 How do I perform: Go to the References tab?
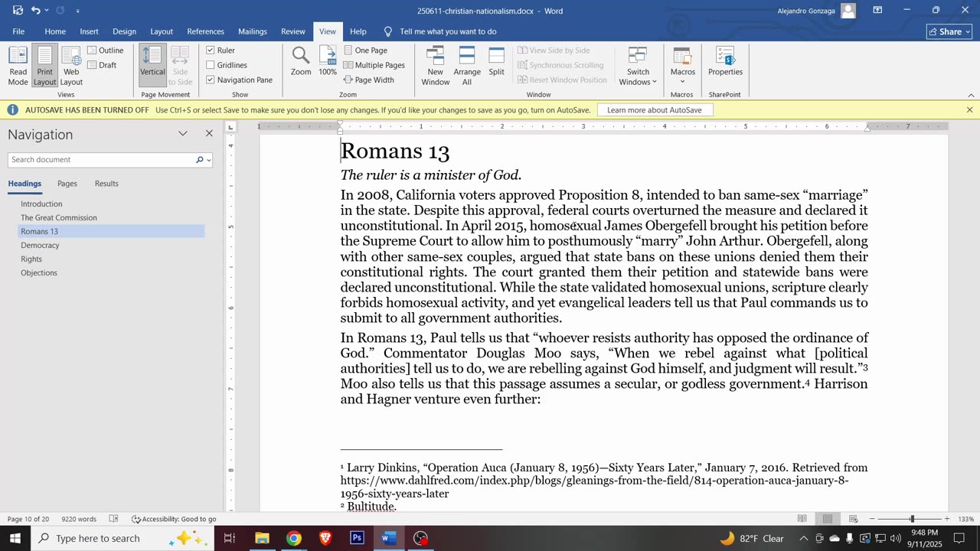[x=206, y=31]
